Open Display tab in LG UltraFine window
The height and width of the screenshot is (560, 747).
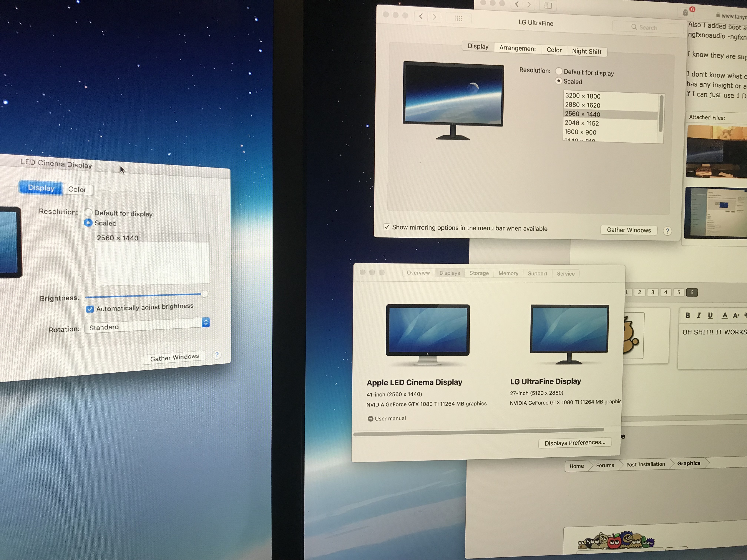[478, 46]
